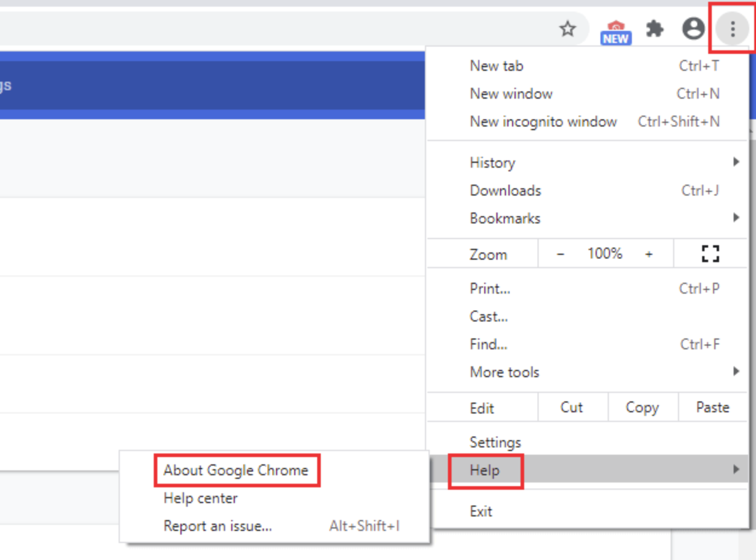Expand the Help submenu
The image size is (756, 560).
pos(587,470)
